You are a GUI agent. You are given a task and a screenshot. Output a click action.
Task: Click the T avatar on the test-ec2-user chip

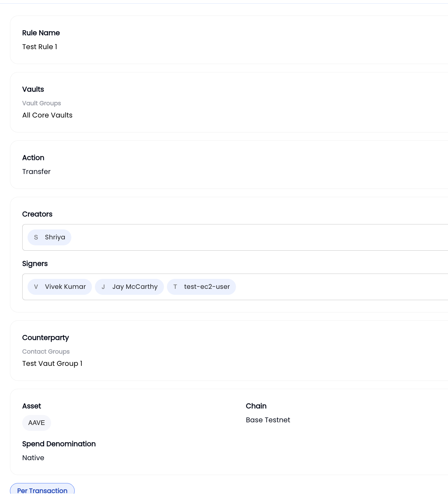click(x=175, y=287)
